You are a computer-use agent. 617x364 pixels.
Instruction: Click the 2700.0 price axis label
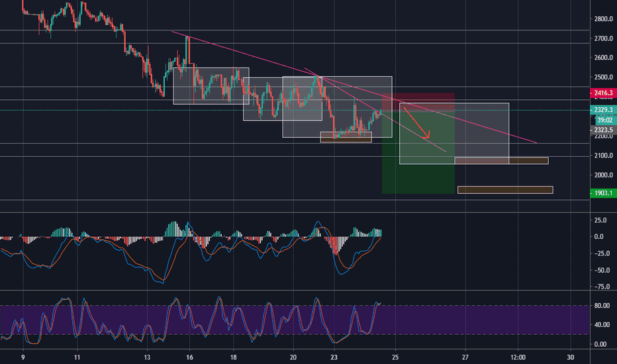[x=604, y=38]
